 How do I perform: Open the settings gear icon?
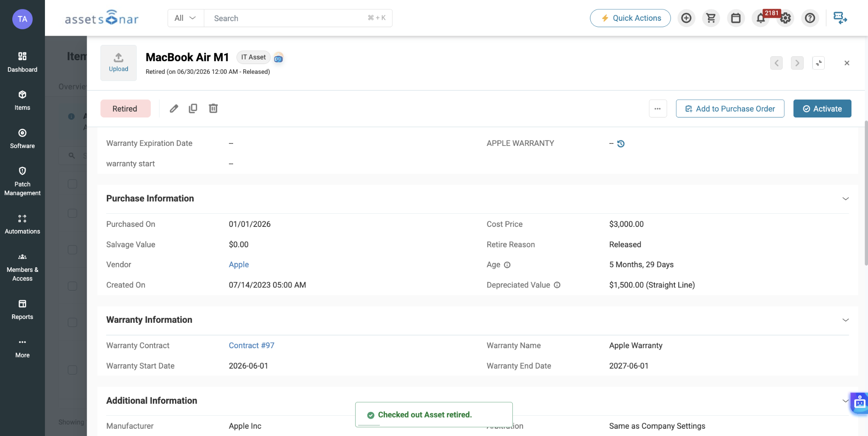point(786,18)
